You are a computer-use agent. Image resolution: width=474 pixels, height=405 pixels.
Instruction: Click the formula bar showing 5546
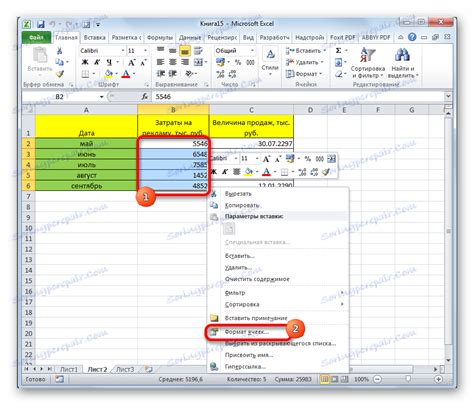pyautogui.click(x=298, y=97)
